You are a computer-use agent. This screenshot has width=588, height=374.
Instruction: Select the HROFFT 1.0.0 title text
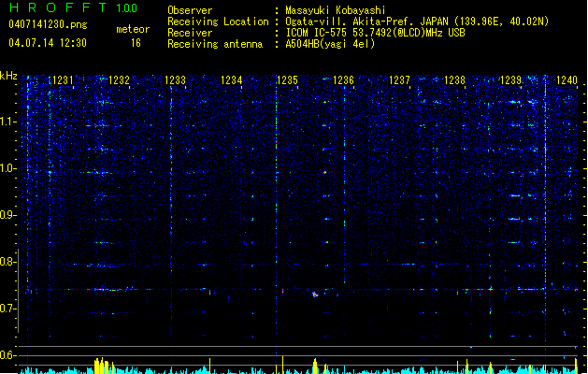pos(74,7)
